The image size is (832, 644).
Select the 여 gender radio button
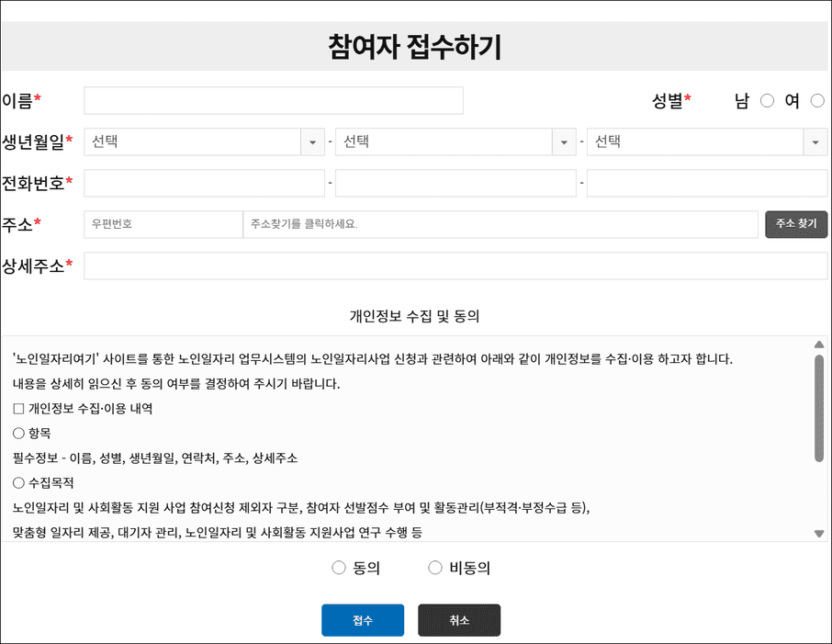817,101
